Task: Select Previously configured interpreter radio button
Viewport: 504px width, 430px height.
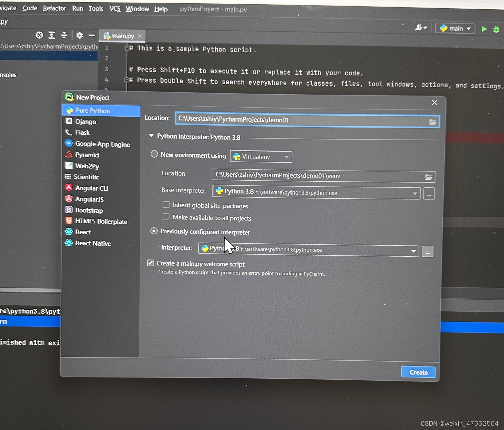Action: coord(154,231)
